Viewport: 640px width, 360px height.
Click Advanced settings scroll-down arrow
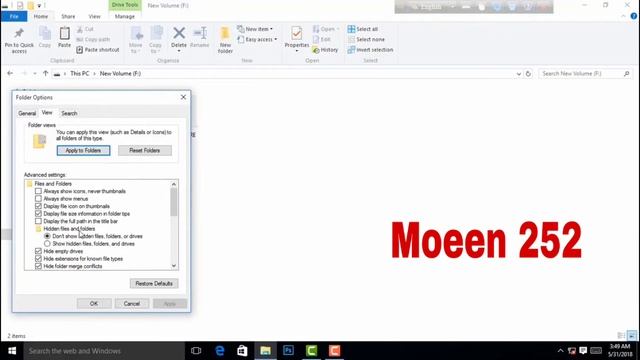coord(174,266)
